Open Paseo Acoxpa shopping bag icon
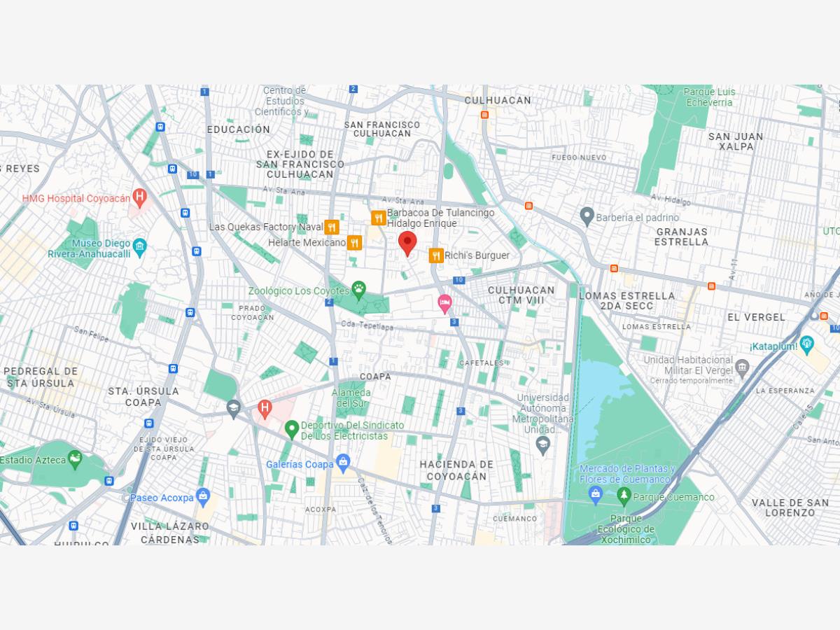 point(203,496)
